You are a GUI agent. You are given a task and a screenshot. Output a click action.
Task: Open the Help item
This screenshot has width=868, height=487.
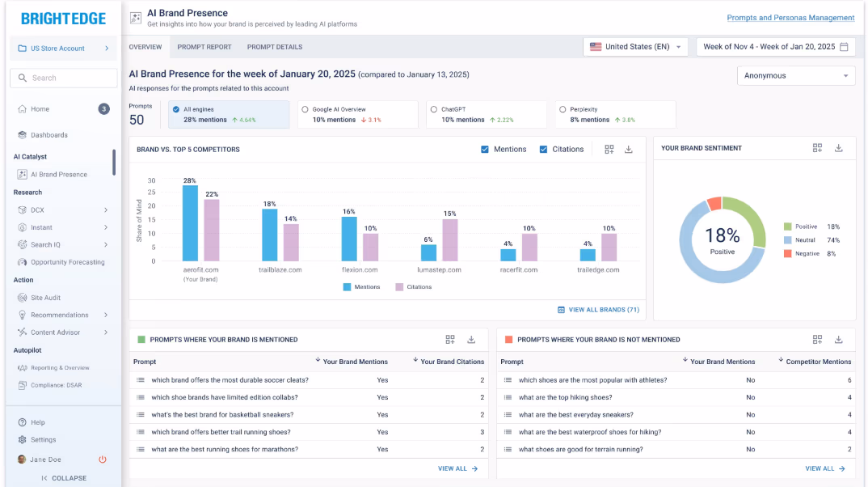(38, 422)
